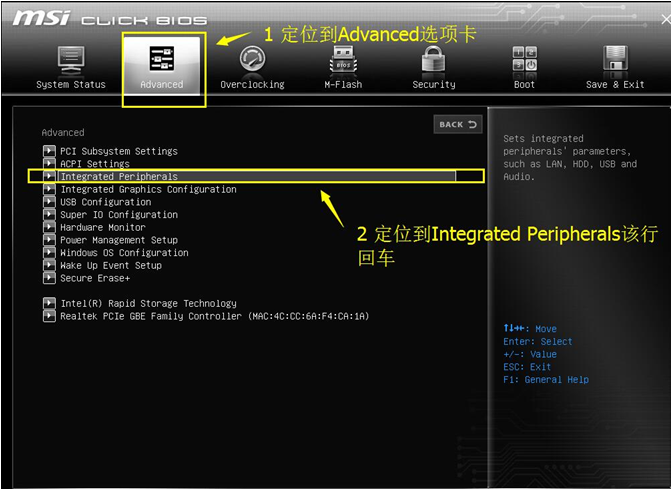Switch to the Advanced tab label
The image size is (672, 490).
click(162, 84)
